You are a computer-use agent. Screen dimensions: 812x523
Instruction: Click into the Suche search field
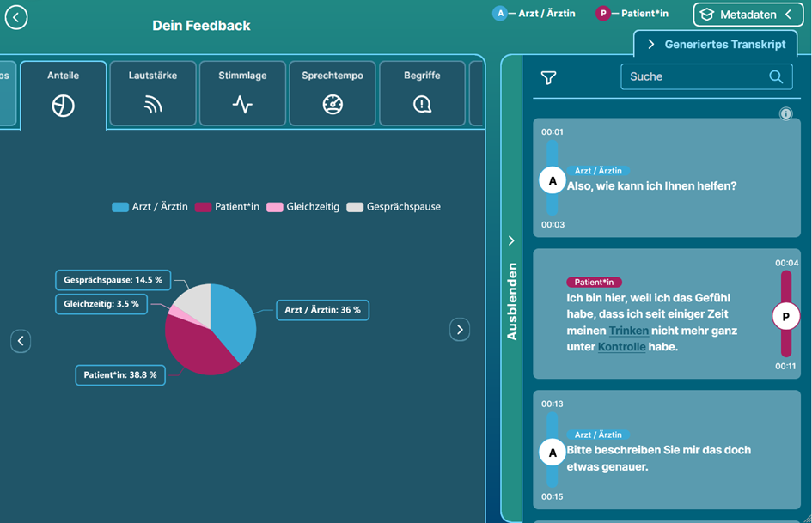pyautogui.click(x=692, y=77)
